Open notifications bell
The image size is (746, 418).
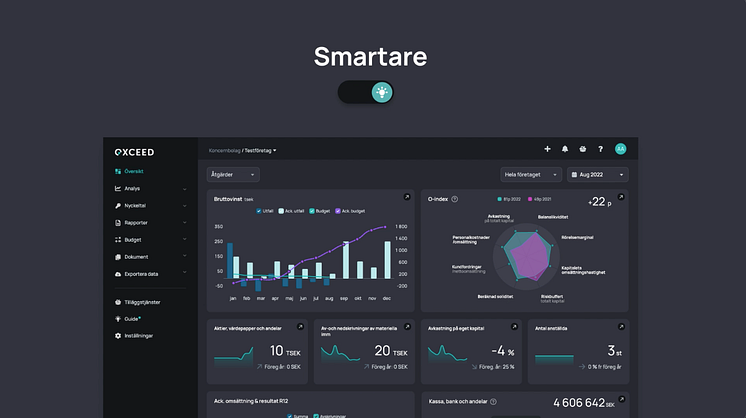click(x=565, y=149)
